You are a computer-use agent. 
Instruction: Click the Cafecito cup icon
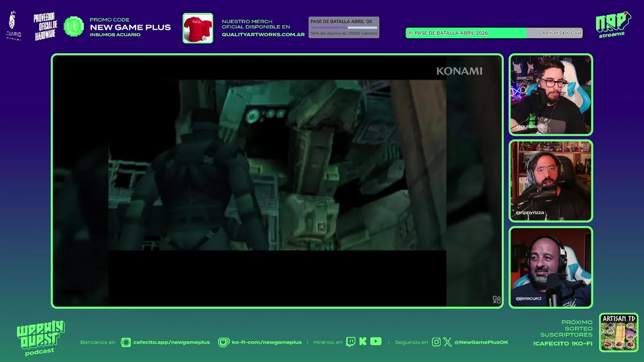tap(126, 342)
